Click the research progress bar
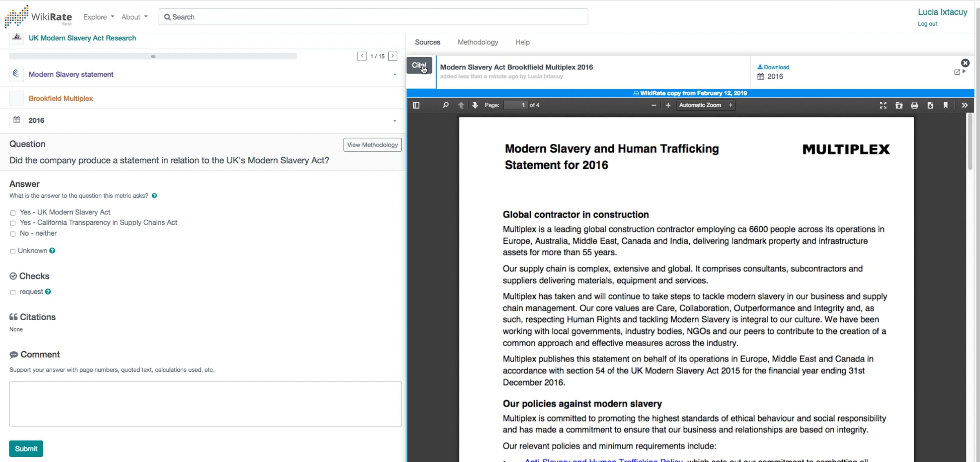Screen dimensions: 980x462 [153, 56]
